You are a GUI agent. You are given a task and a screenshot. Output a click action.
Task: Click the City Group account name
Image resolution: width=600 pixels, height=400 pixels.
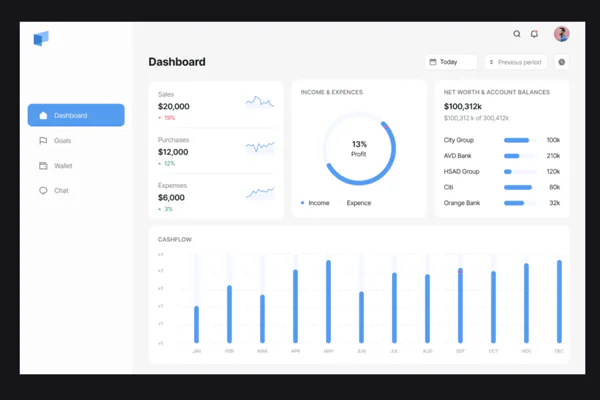click(458, 140)
